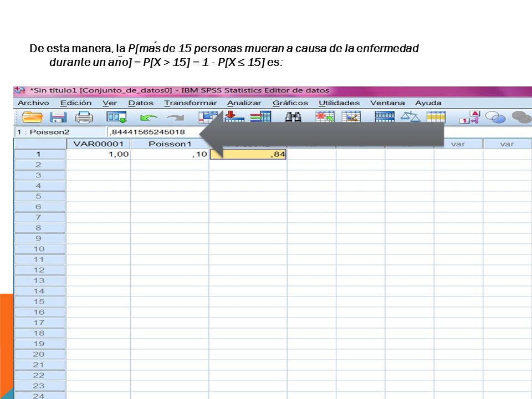Click the cell with value 1,00
The height and width of the screenshot is (399, 532).
coord(99,154)
